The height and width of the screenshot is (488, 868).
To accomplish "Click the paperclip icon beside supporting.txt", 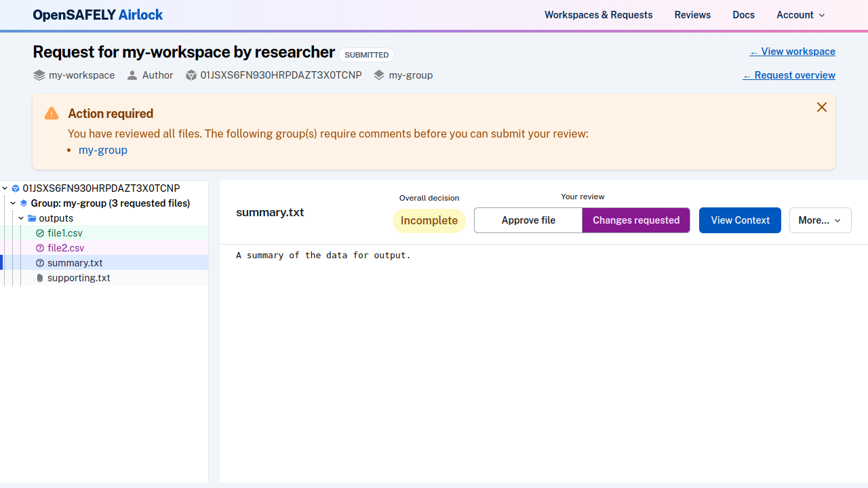I will 39,278.
